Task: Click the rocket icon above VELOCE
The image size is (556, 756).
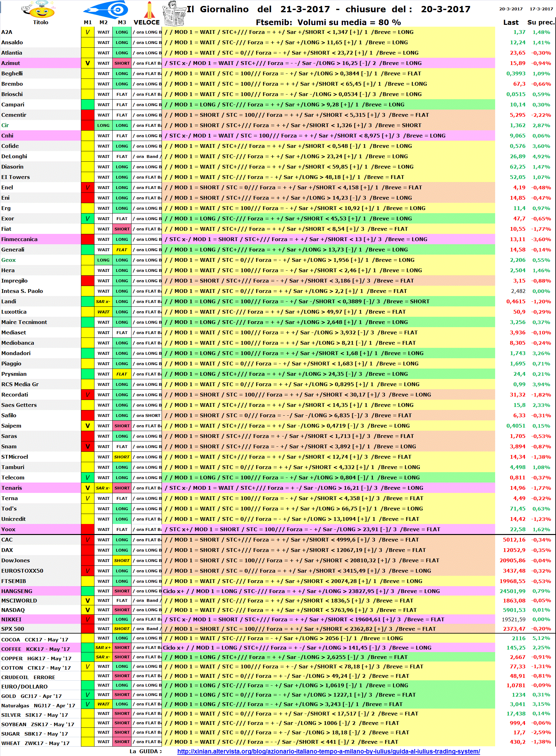Action: (149, 9)
